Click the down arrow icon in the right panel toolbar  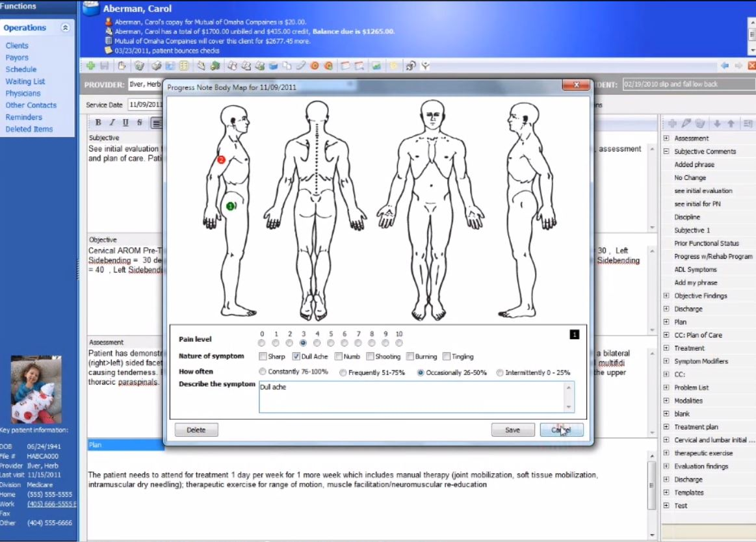click(x=717, y=123)
